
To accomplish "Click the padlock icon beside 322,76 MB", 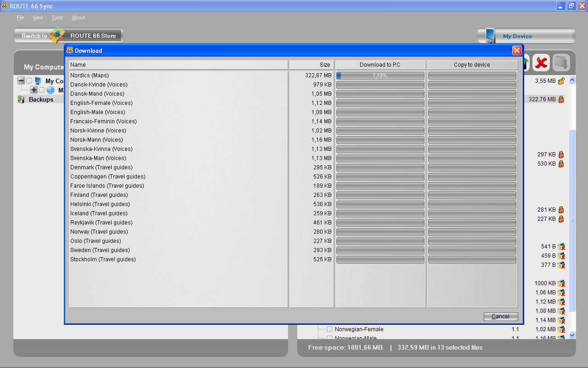I will click(x=561, y=99).
